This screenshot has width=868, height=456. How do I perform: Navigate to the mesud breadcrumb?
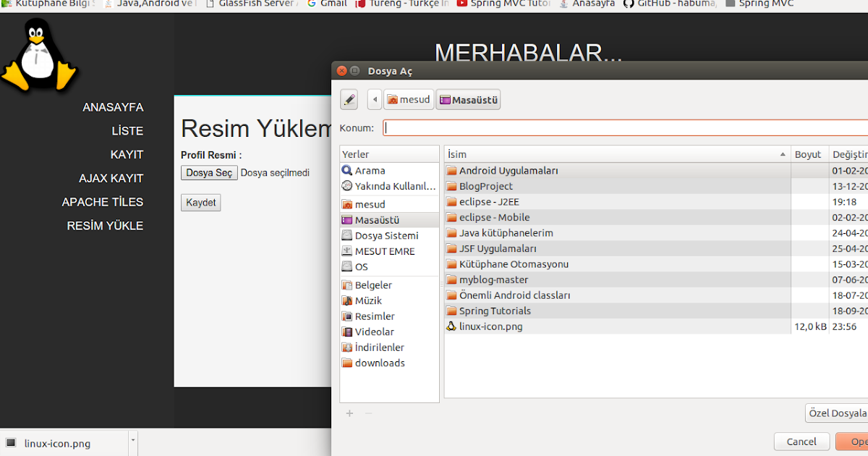[x=409, y=99]
